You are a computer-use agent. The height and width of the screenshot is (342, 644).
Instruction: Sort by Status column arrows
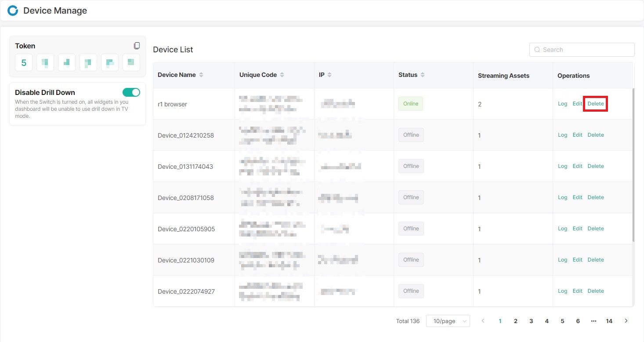click(423, 75)
